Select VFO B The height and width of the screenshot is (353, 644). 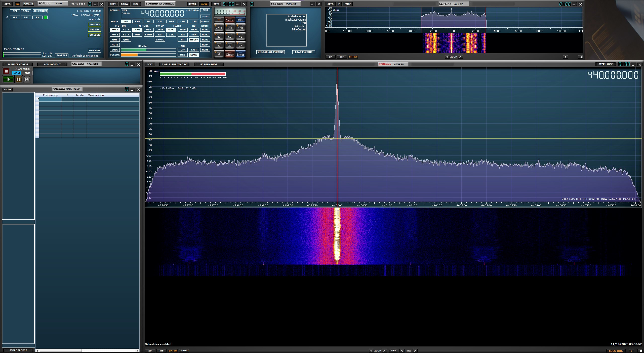point(115,35)
